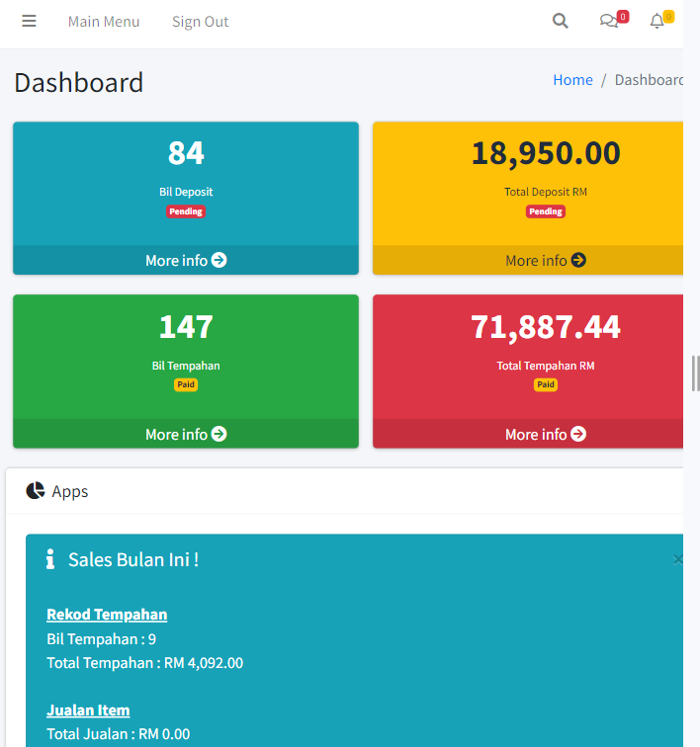Open the chat messages icon
The image size is (700, 747).
pos(609,21)
